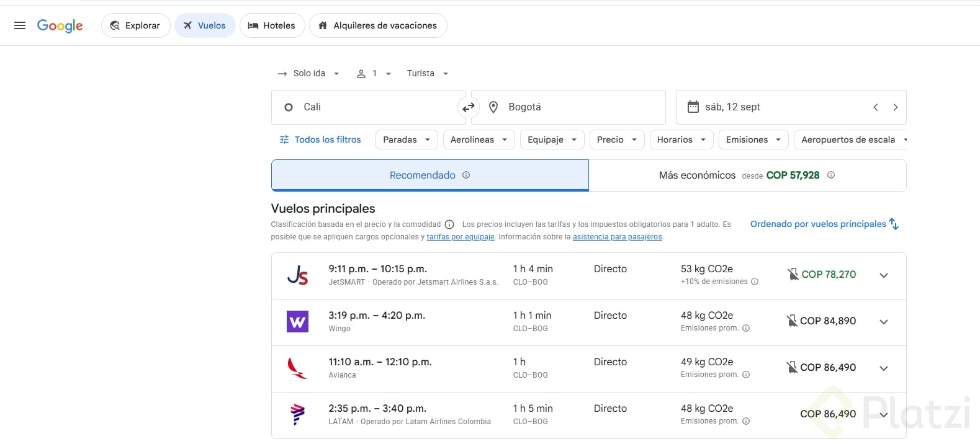Screen dimensions: 980x444
Task: Click no-baggage icon beside COP 84,890
Action: pyautogui.click(x=792, y=321)
